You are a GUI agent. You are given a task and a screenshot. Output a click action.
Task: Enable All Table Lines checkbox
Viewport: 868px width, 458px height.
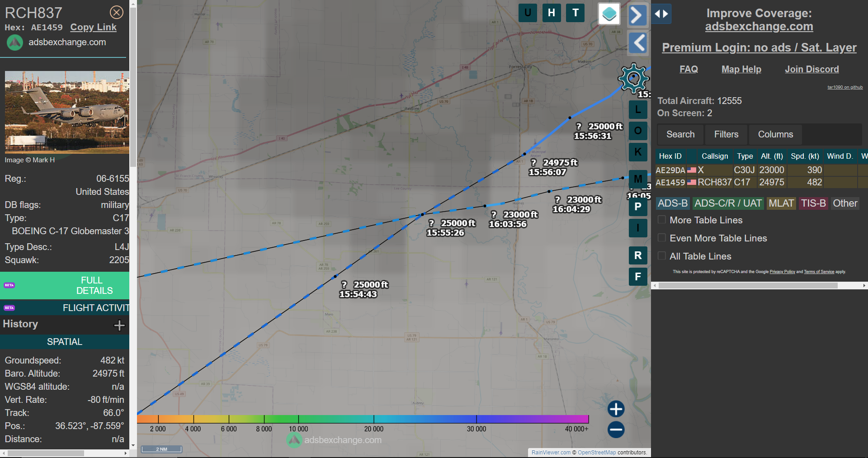pos(662,256)
